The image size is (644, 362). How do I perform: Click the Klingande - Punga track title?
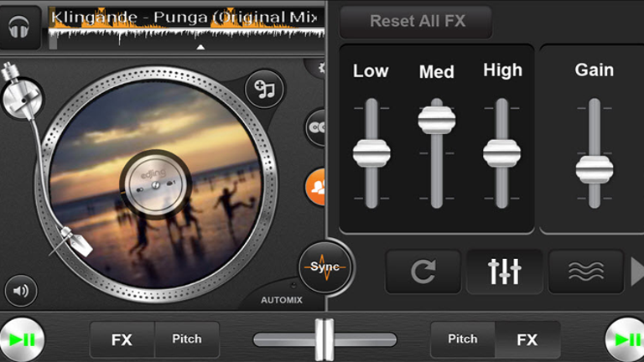coord(184,18)
